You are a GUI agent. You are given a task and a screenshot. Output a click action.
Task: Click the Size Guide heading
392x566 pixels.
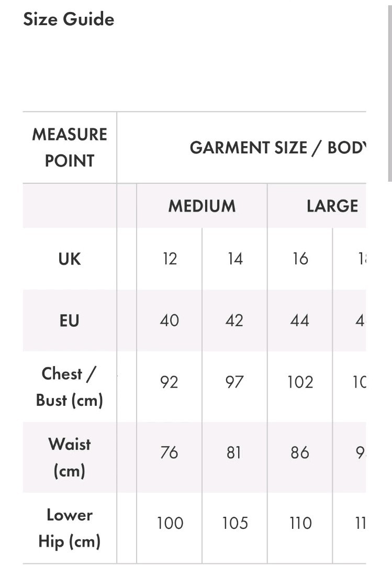69,19
